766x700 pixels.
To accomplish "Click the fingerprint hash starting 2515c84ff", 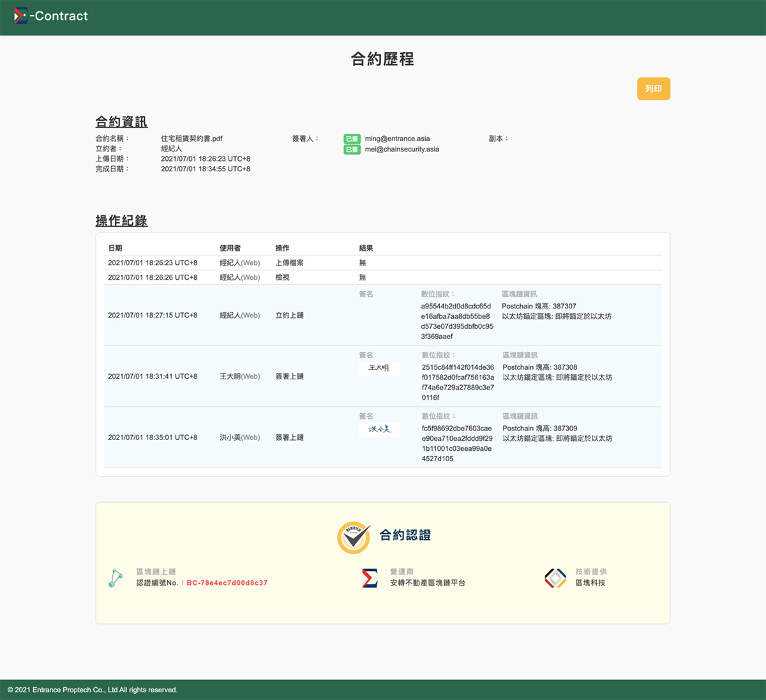I will point(458,383).
